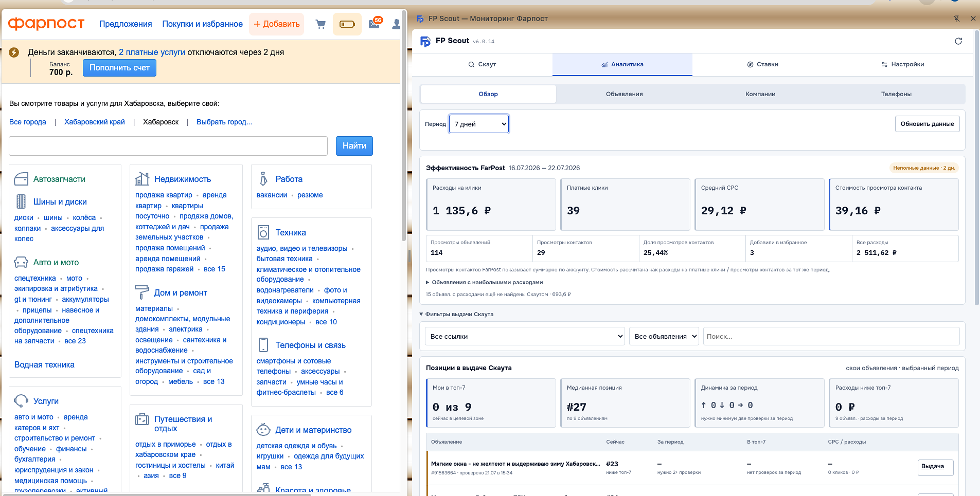
Task: Switch to the Компании sub-tab
Action: tap(760, 94)
